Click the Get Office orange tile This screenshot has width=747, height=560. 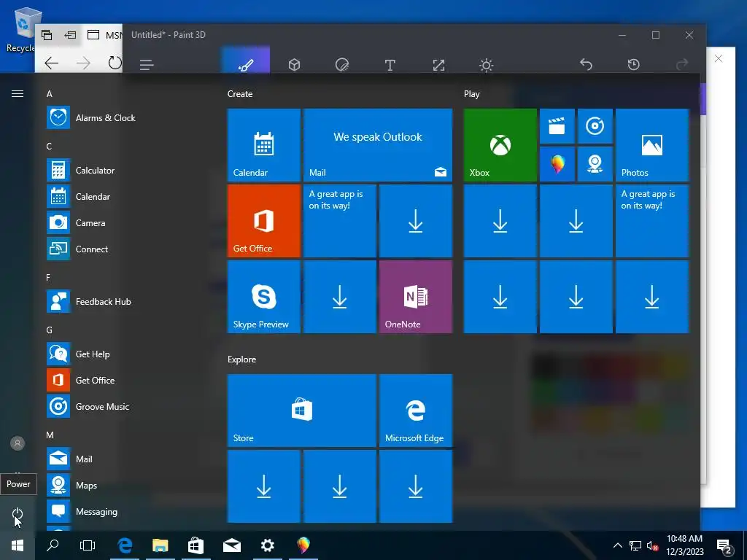(264, 221)
